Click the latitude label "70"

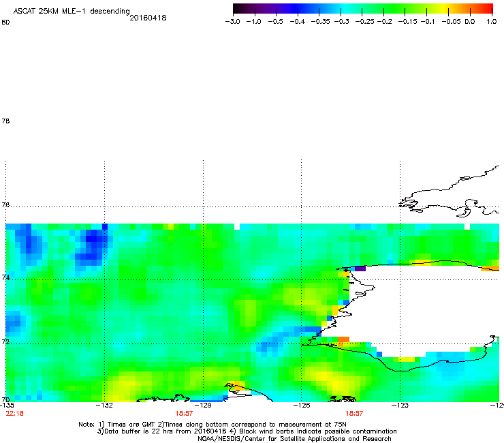(5, 399)
